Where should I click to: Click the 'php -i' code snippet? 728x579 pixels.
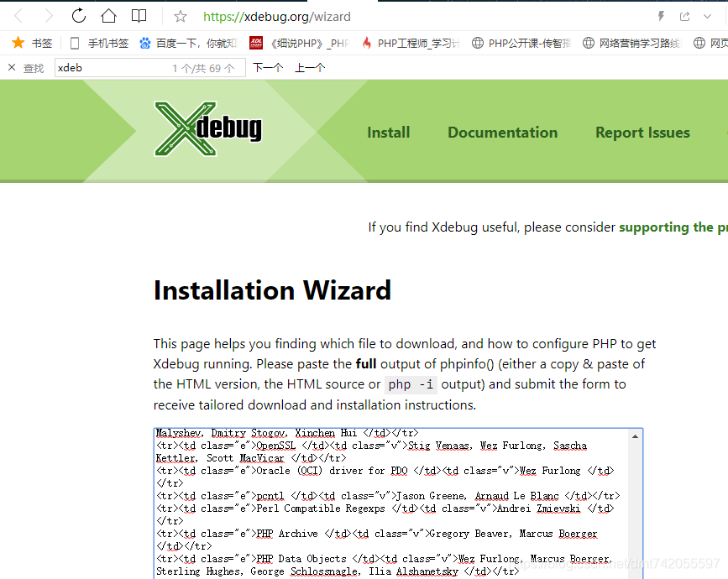[x=411, y=384]
